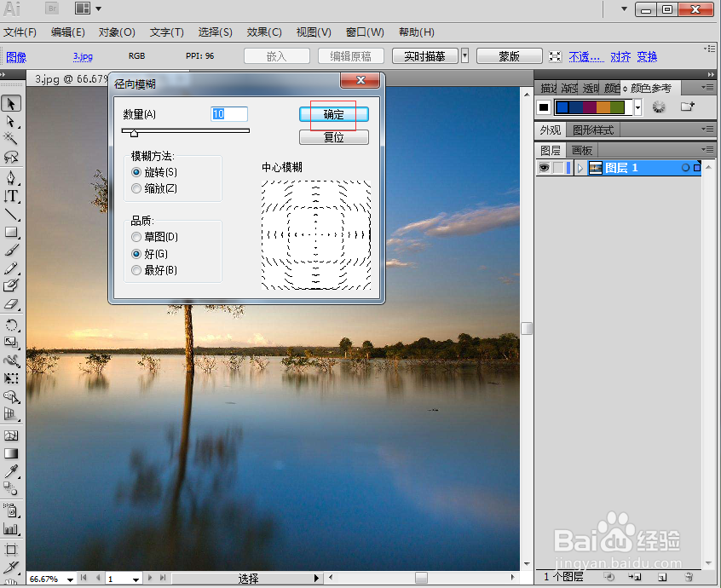Open the 3.jpg linked file link
Screen dimensions: 721x588
pyautogui.click(x=83, y=56)
